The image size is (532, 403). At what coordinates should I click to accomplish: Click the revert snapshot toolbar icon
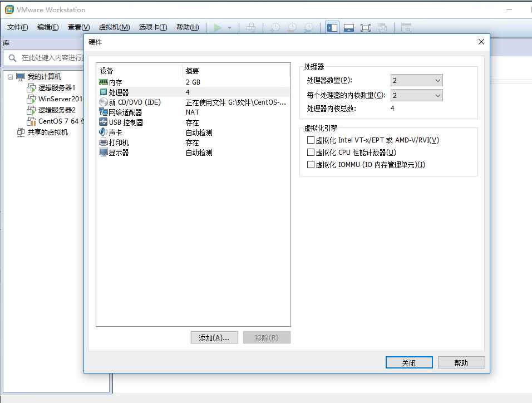coord(292,27)
